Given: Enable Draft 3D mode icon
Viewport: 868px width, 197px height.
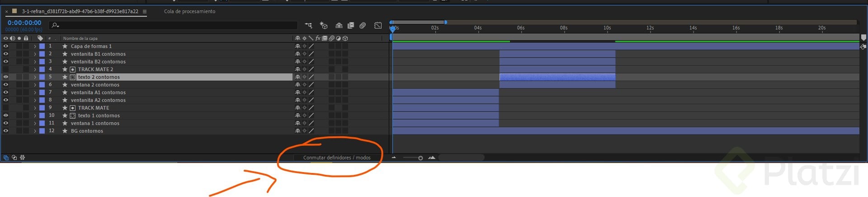Looking at the screenshot, I should (324, 25).
